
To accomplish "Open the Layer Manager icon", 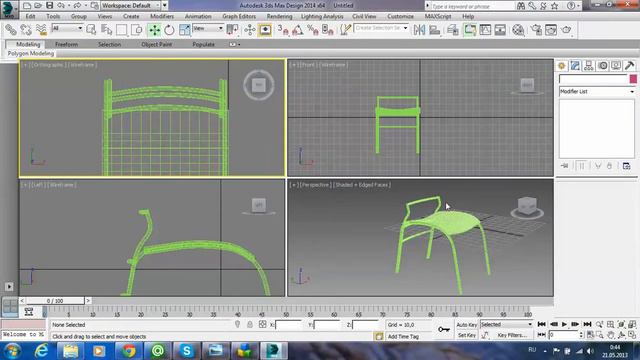I will point(453,29).
